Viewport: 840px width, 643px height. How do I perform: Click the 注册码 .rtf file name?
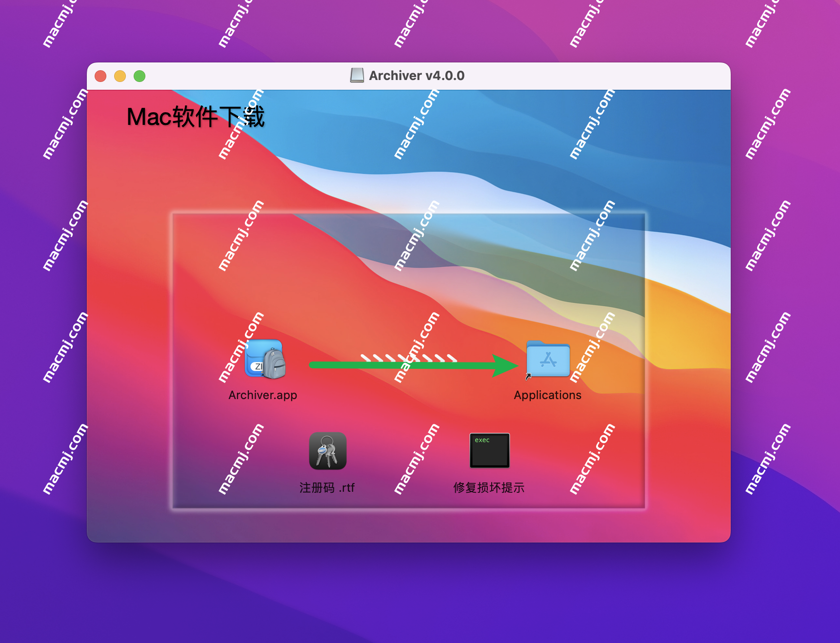[x=327, y=487]
